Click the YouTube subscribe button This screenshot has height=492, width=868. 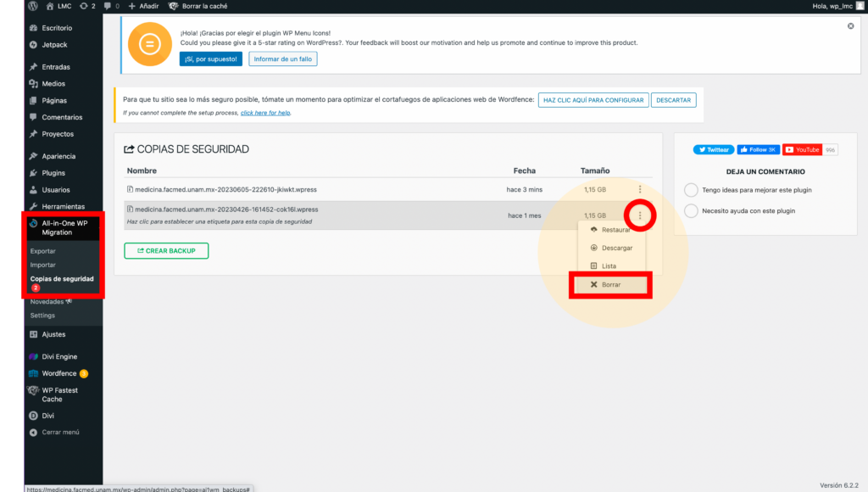click(802, 149)
